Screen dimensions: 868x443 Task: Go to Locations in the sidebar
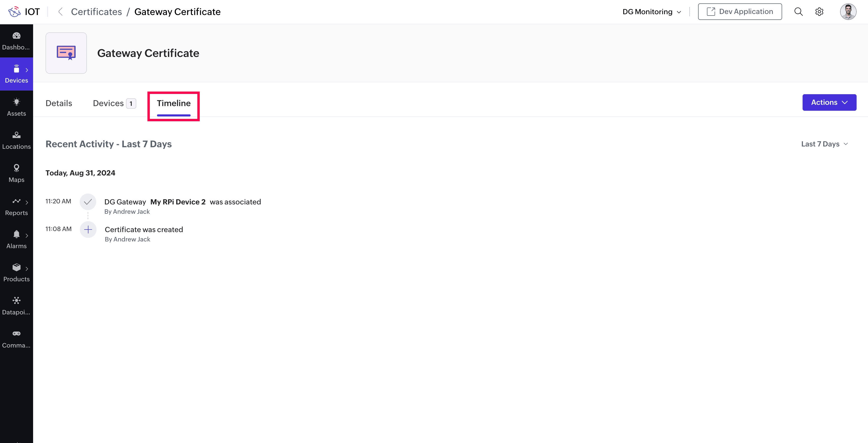[x=16, y=140]
